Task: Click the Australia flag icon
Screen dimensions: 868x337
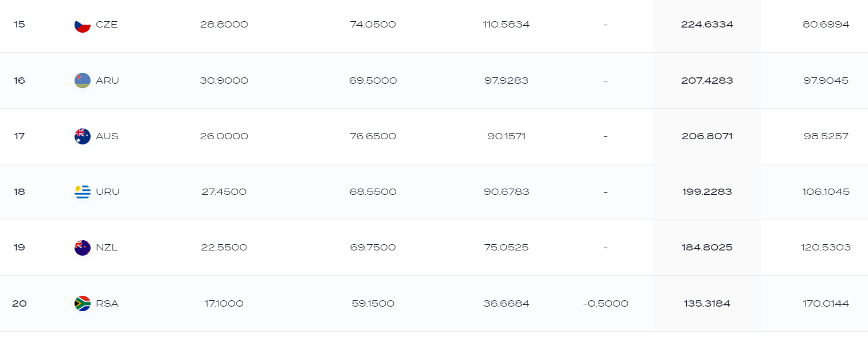Action: tap(83, 136)
